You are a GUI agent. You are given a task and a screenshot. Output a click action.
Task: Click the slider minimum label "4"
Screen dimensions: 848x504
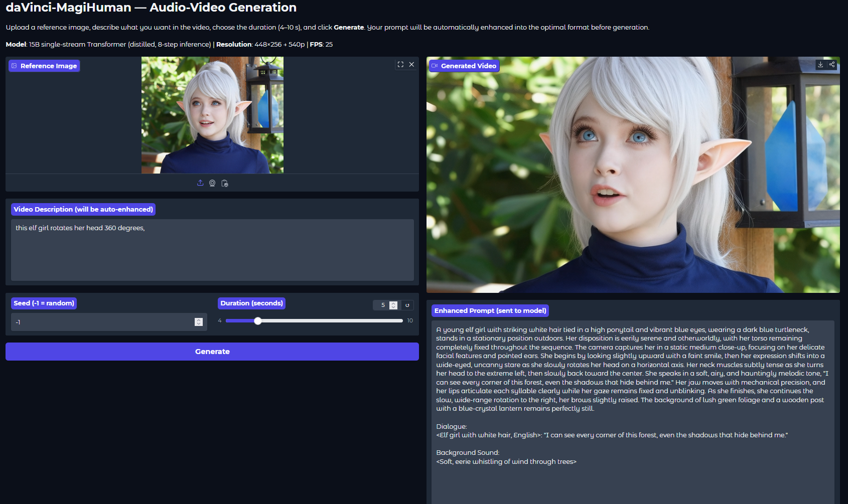[x=220, y=320]
